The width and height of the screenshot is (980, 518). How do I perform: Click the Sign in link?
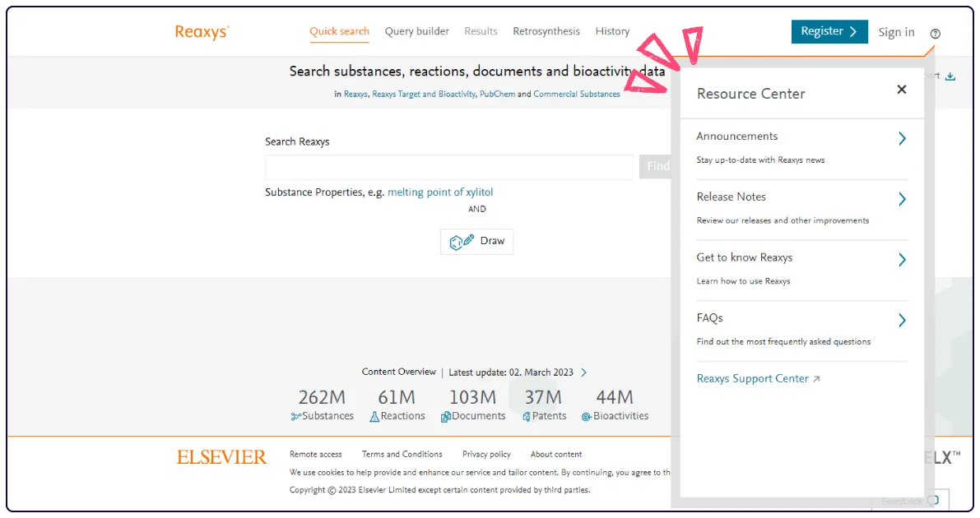pyautogui.click(x=896, y=33)
